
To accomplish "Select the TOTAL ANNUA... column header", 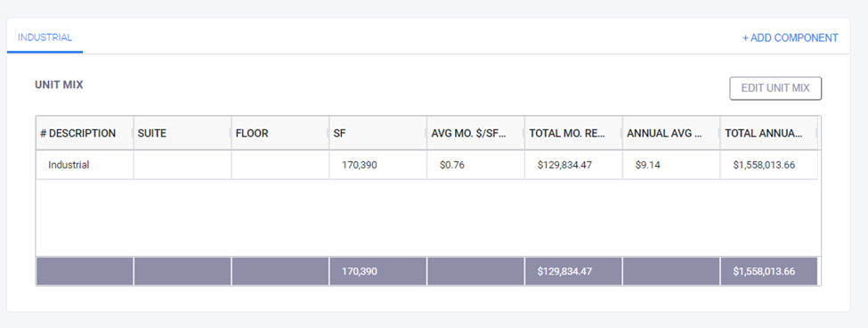I will (x=769, y=133).
